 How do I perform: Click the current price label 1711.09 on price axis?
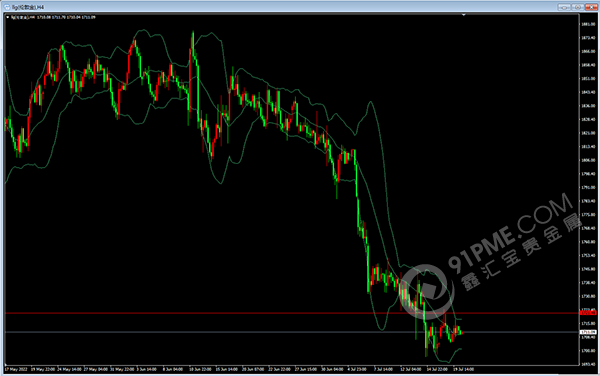pyautogui.click(x=588, y=332)
